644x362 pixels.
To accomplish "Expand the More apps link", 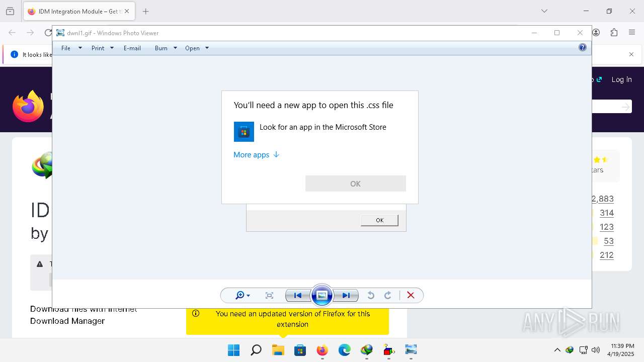I will point(256,155).
